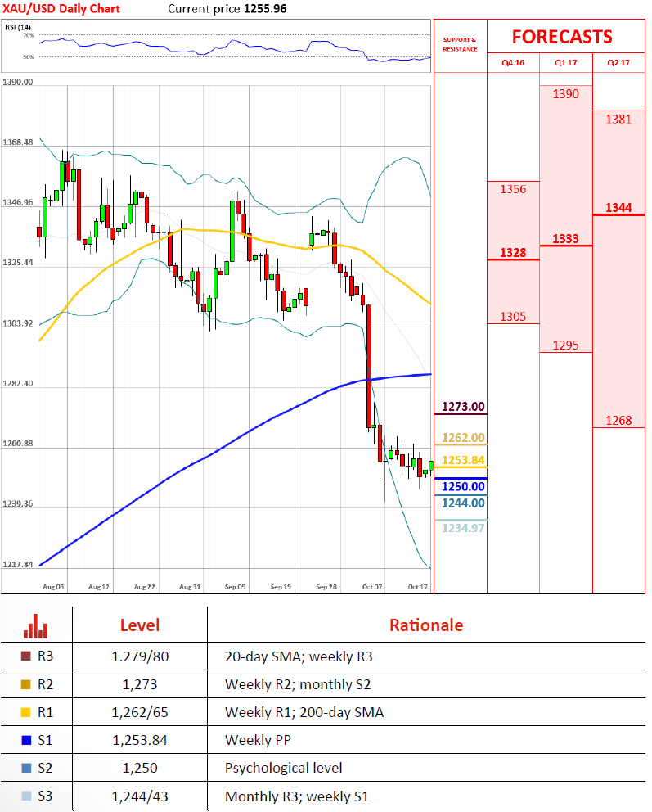Viewport: 652px width, 812px height.
Task: Click the RSI (14) indicator label
Action: pos(18,27)
